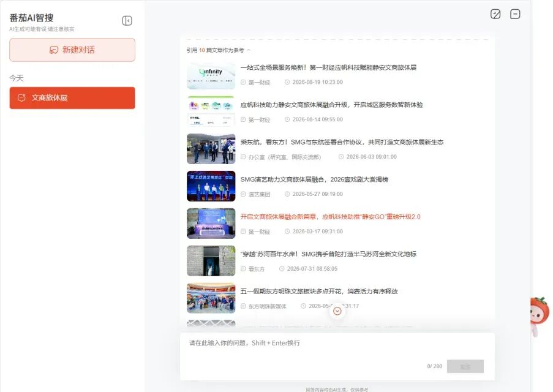Click the edit-note icon at top right
Screen dimensions: 553x392
(495, 14)
